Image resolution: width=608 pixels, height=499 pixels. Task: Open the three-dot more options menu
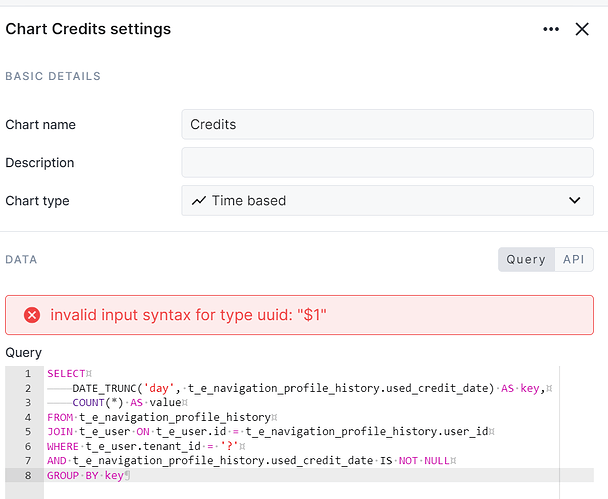click(x=551, y=30)
